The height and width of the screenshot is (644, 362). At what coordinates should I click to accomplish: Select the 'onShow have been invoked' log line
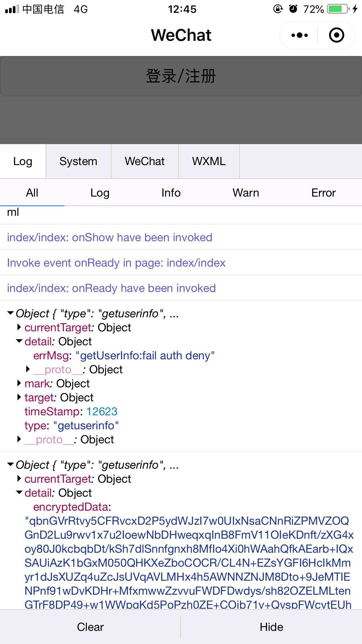pyautogui.click(x=181, y=237)
